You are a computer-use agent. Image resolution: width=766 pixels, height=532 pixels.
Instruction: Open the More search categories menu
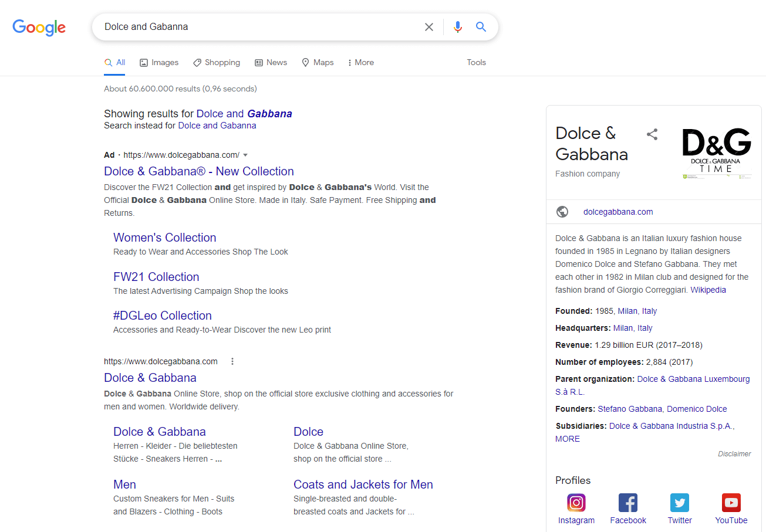(361, 62)
